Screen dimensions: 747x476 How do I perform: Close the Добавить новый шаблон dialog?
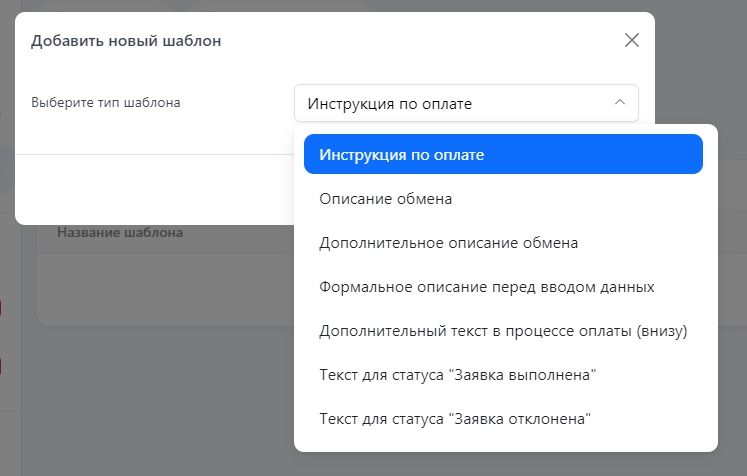coord(631,40)
